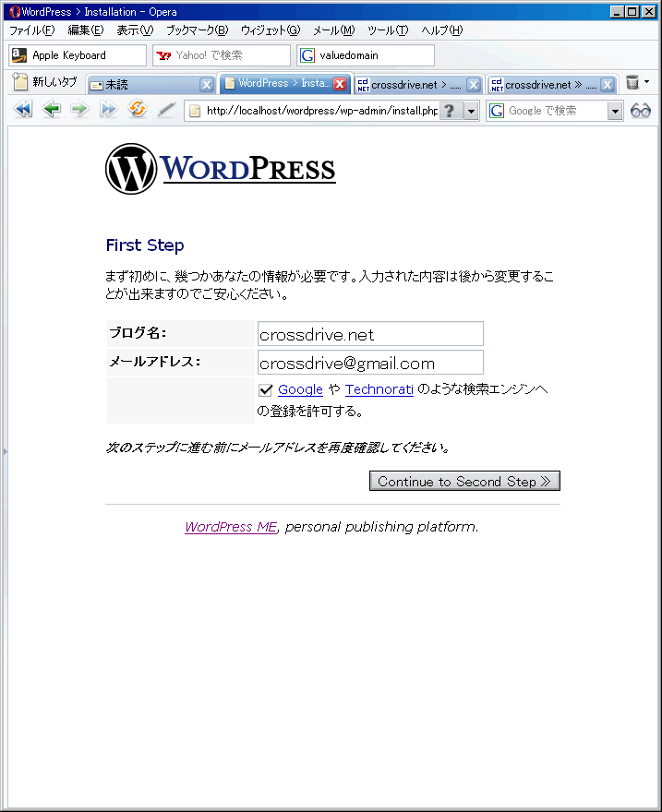Click into the ブログ名 input field

370,334
